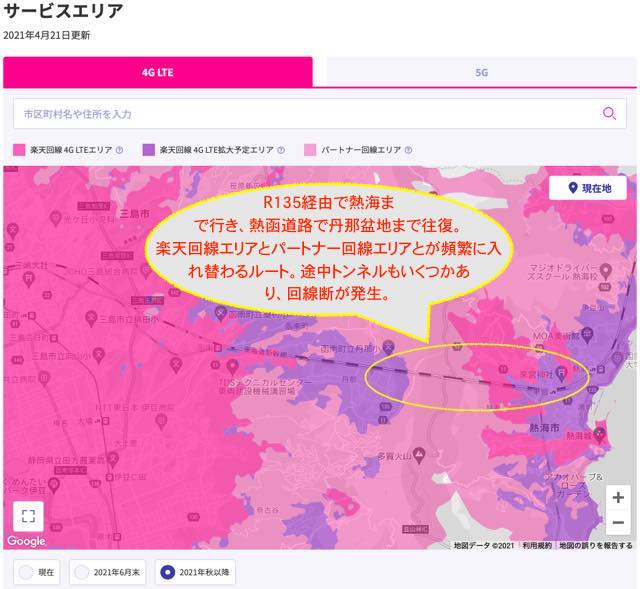
Task: Click the 三島市立向山小 school marker
Action: 99,356
